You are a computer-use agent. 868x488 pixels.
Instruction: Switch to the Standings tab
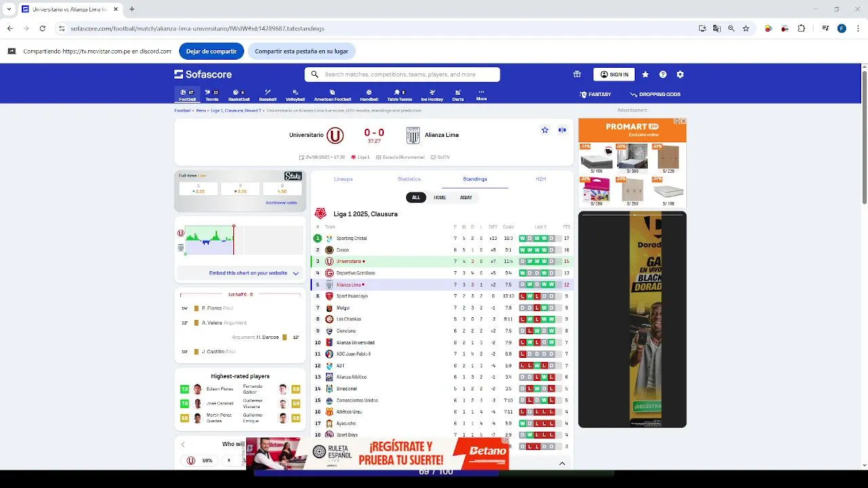(x=475, y=179)
